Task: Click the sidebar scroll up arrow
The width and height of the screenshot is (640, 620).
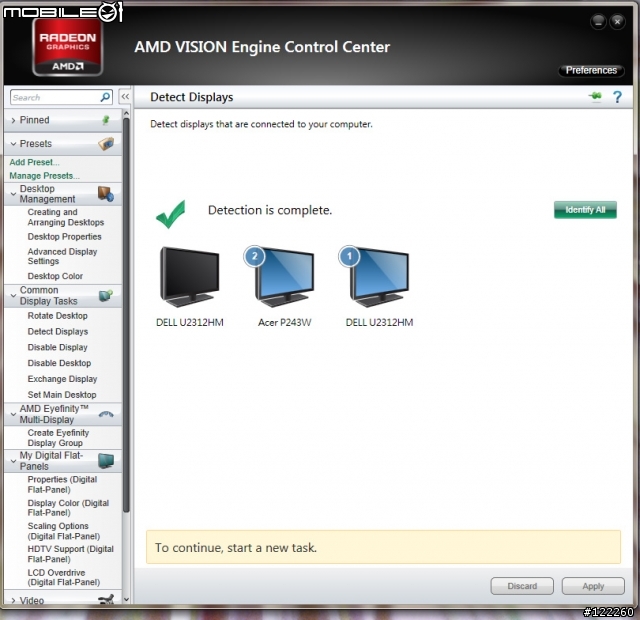Action: pos(126,113)
